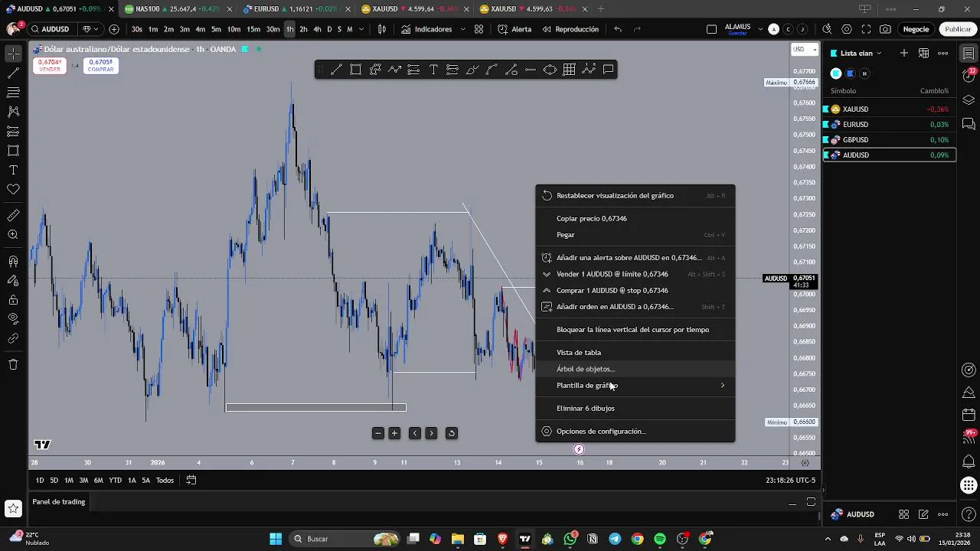Open the layers object tree icon in right sidebar
980x551 pixels.
[969, 100]
